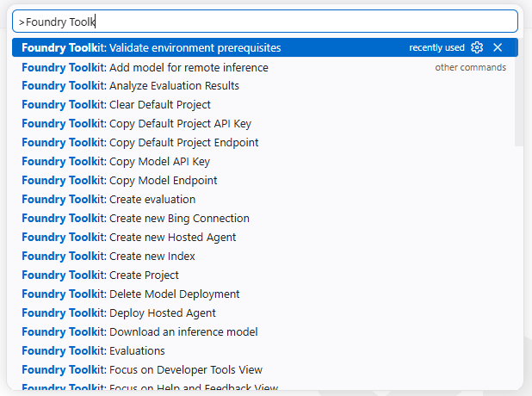Viewport: 532px width, 396px height.
Task: Choose Create new Hosted Agent command
Action: point(263,238)
